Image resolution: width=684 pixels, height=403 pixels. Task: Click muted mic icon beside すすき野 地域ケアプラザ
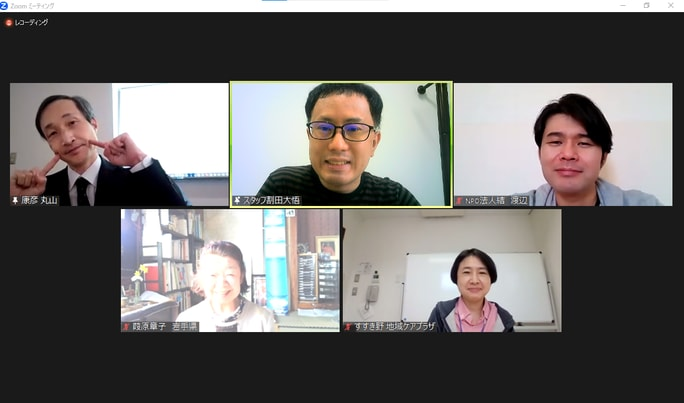[348, 327]
